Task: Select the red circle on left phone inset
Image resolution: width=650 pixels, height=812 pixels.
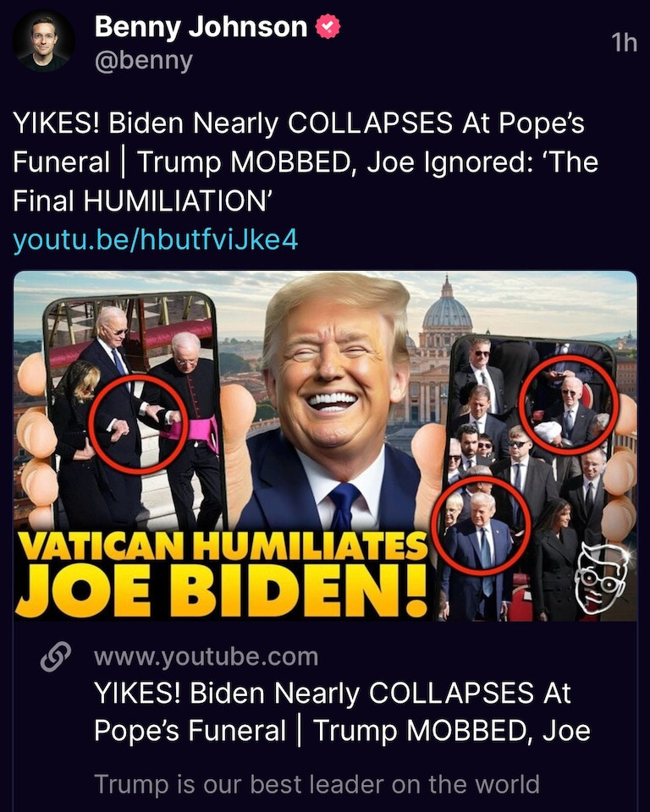Action: (x=137, y=425)
